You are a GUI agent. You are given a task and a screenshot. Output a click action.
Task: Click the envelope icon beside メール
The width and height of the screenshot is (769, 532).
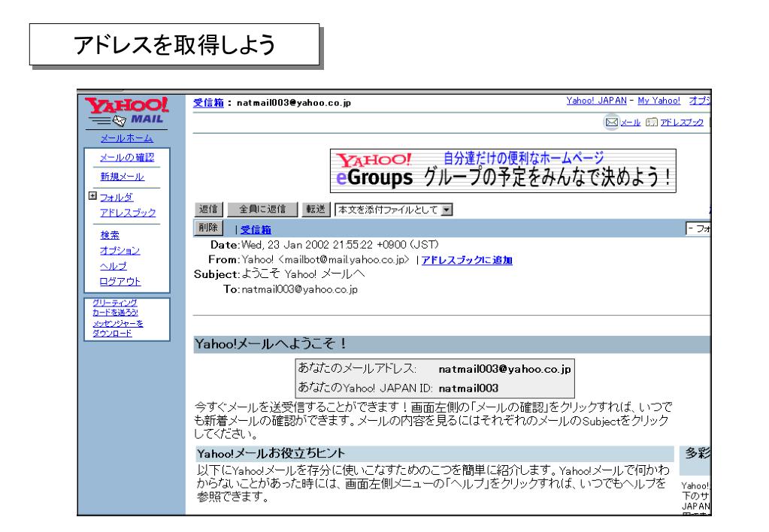pos(611,122)
